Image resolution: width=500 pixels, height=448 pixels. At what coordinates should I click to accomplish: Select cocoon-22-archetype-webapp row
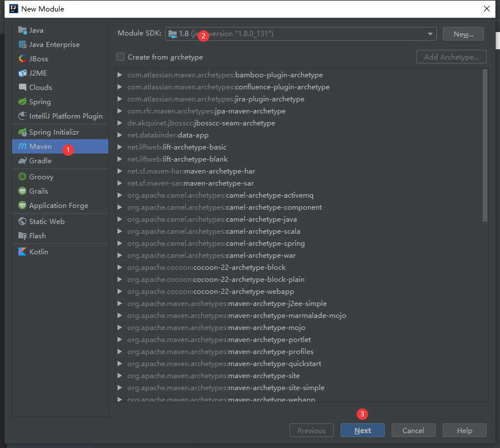[x=299, y=291]
